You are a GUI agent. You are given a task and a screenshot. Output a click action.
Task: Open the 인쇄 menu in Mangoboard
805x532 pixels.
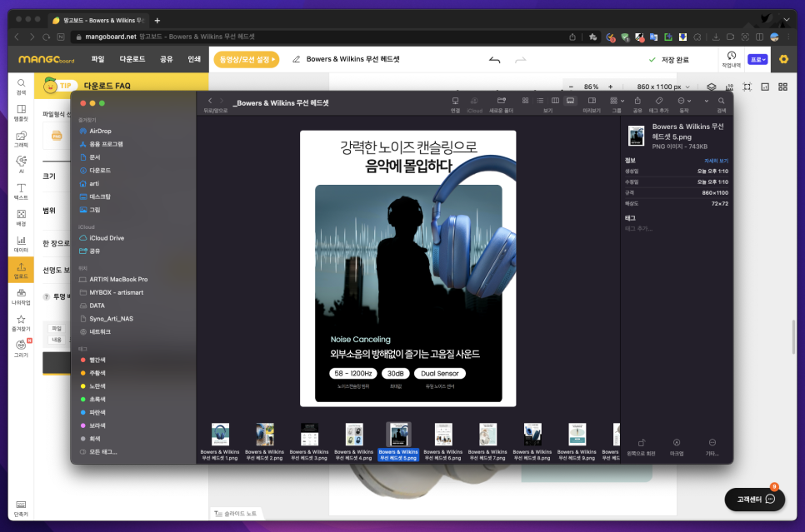(x=194, y=59)
